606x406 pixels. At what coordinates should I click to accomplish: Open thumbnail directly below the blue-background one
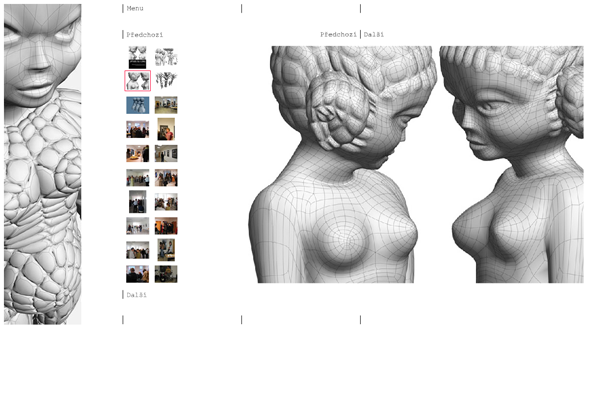tap(137, 129)
